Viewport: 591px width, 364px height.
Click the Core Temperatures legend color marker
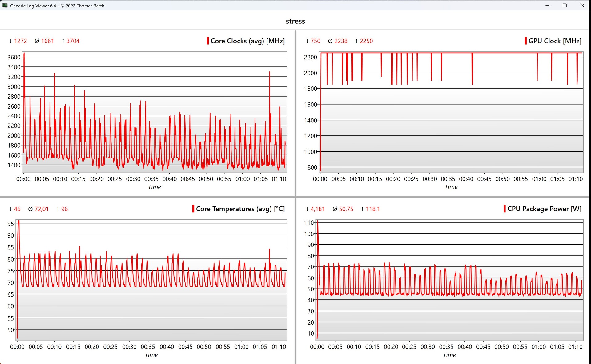pyautogui.click(x=193, y=209)
